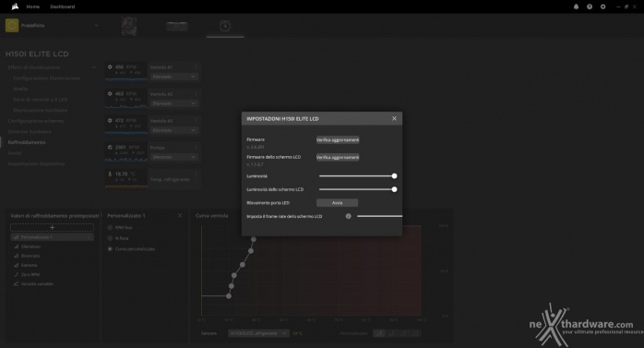The height and width of the screenshot is (348, 644).
Task: Click the Predefinita profile icon
Action: (12, 26)
